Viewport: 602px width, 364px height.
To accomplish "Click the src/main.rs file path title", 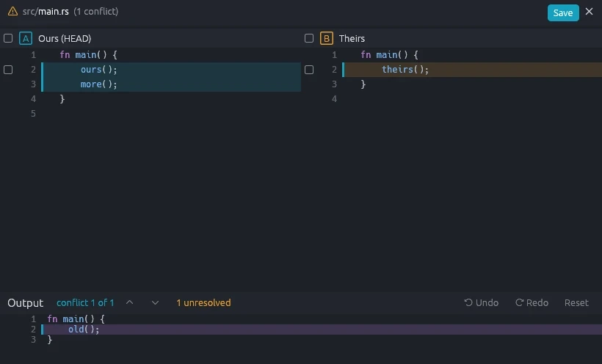I will [46, 12].
